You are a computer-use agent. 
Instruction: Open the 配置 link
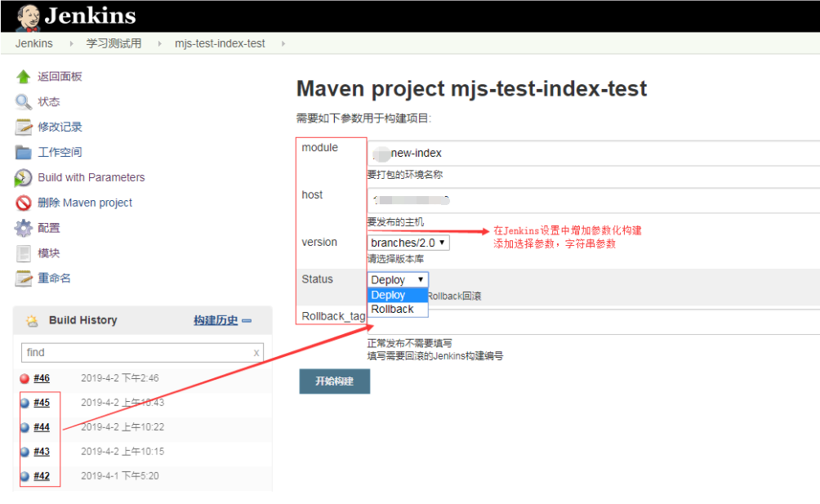[49, 228]
